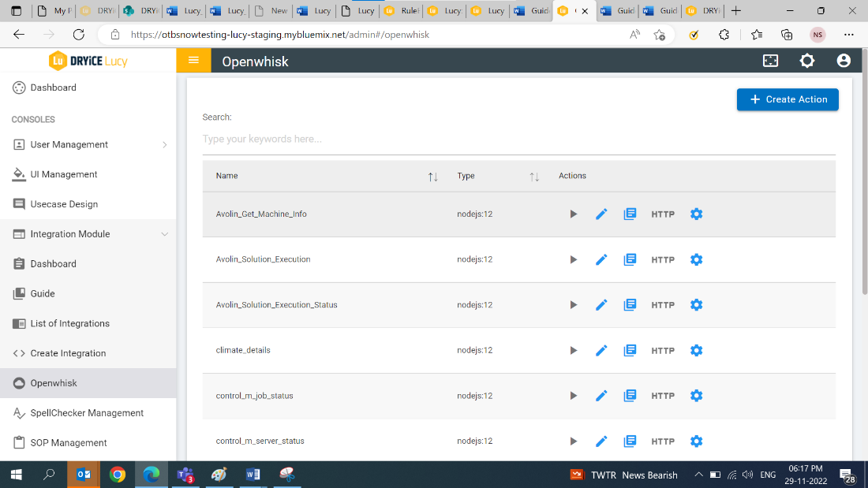Click the DRYiCE Lucy logo
The width and height of the screenshot is (868, 488).
coord(88,61)
